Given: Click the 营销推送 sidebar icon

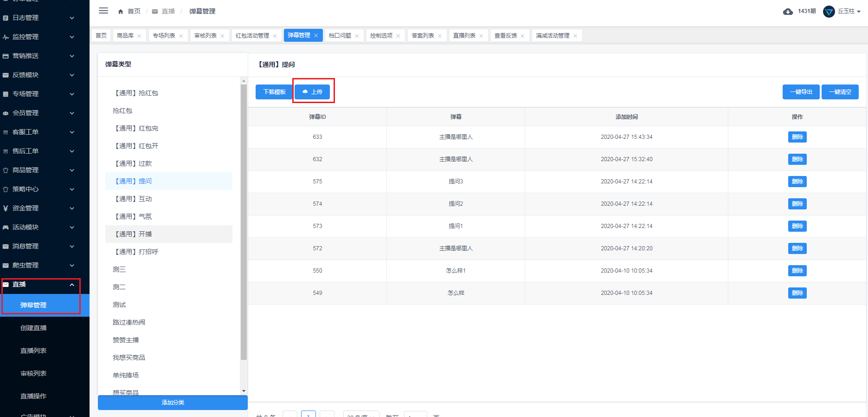Looking at the screenshot, I should (x=6, y=56).
